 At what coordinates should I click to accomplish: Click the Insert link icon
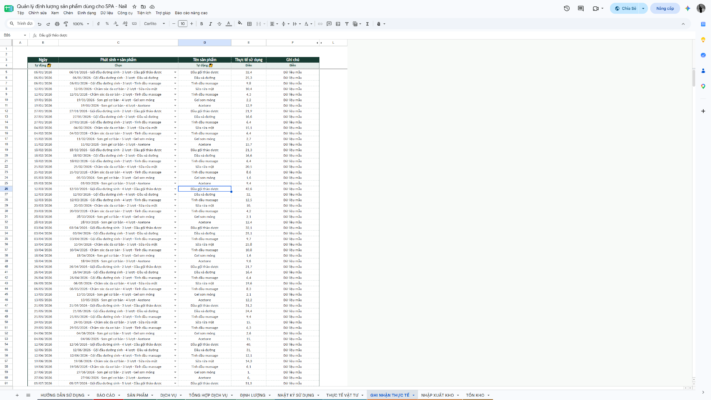pos(320,24)
